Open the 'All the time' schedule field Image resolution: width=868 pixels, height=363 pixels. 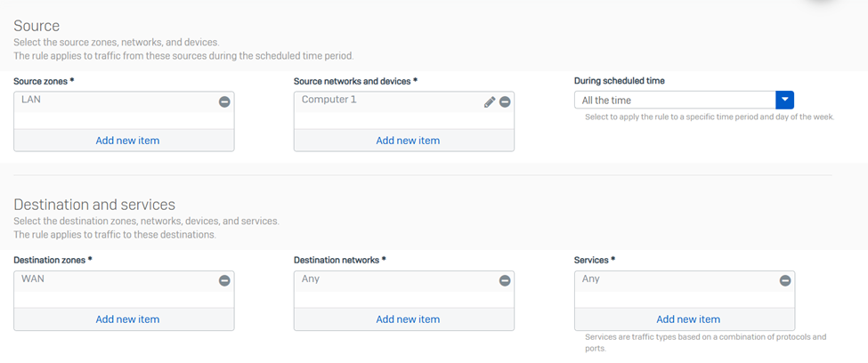point(674,101)
